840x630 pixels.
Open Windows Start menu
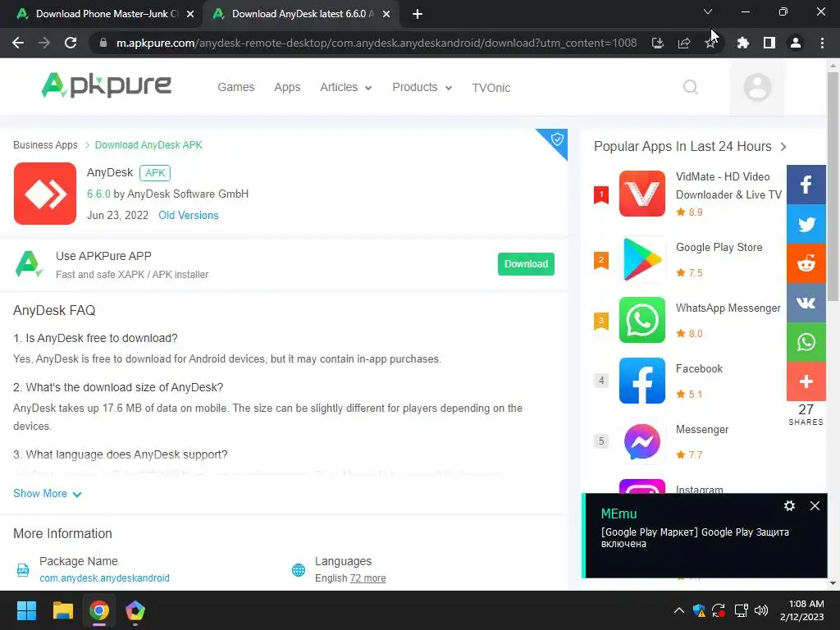[26, 610]
